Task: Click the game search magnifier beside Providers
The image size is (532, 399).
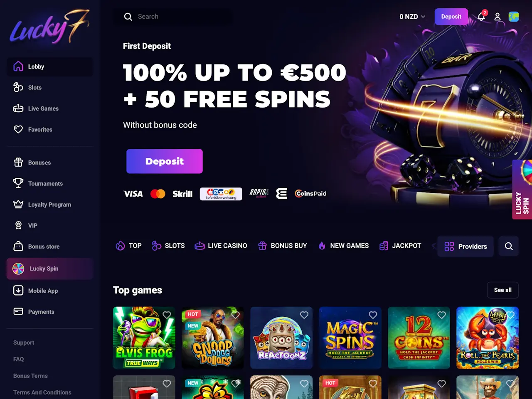Action: point(509,246)
